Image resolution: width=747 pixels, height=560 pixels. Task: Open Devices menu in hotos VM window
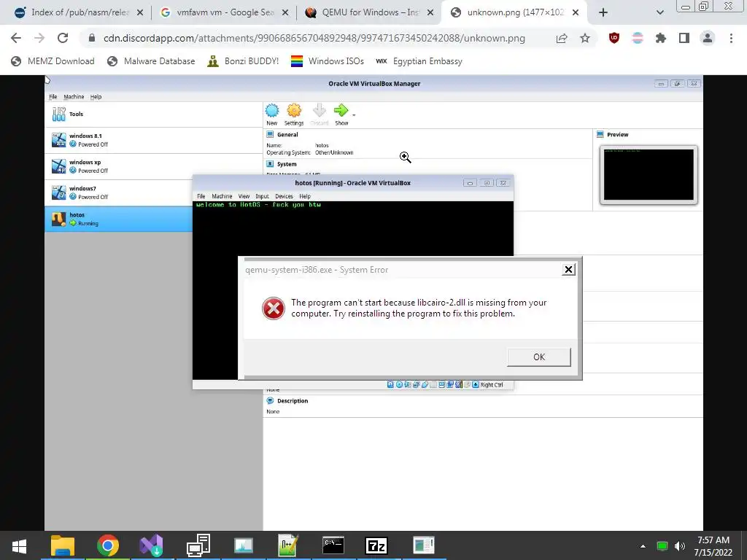284,196
